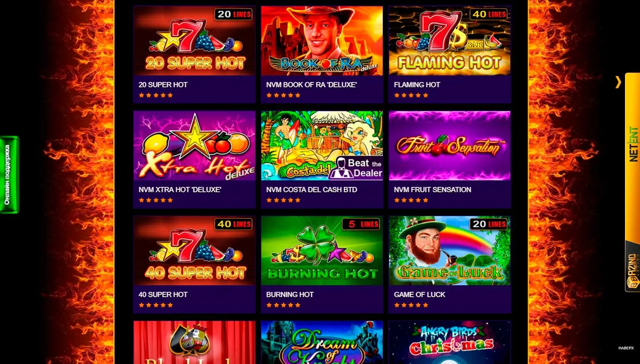Rate 20 Super Hot with stars
640x364 pixels.
click(x=156, y=95)
